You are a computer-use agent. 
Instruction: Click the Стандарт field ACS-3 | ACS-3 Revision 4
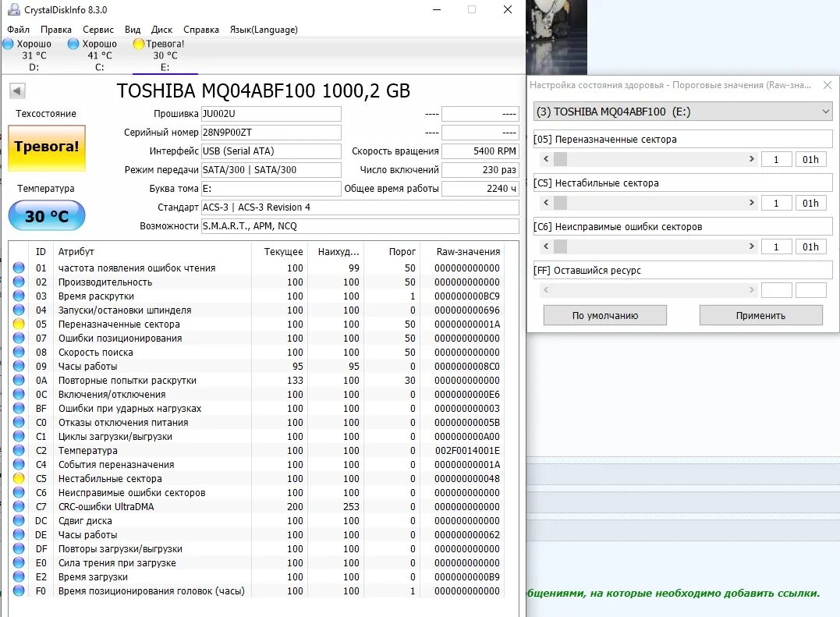click(360, 207)
